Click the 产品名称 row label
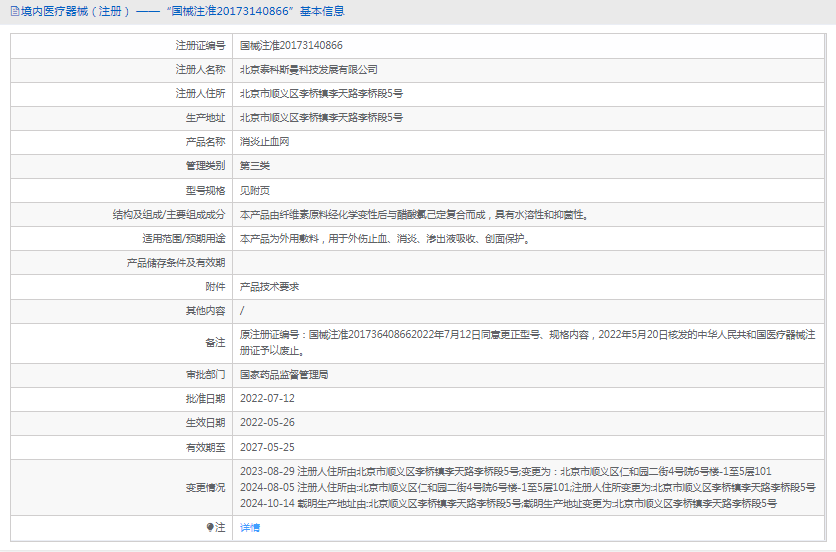Image resolution: width=836 pixels, height=552 pixels. [205, 141]
